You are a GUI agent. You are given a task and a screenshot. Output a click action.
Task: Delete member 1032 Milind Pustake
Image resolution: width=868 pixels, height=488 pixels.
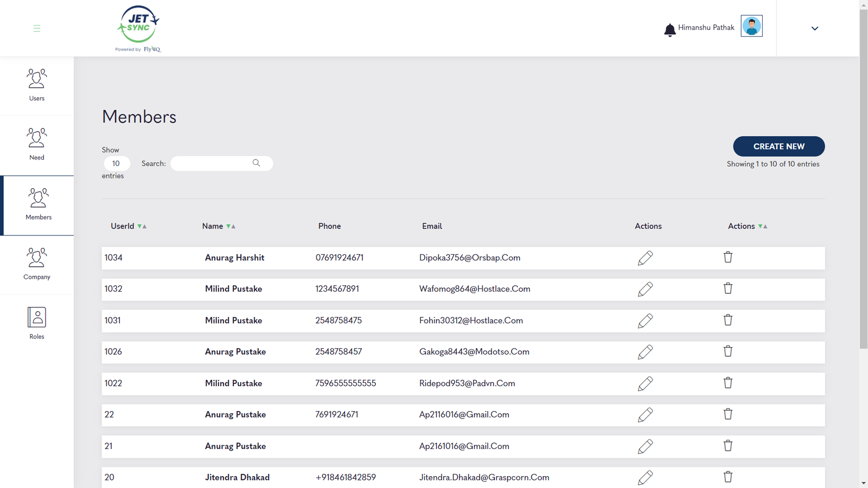728,288
